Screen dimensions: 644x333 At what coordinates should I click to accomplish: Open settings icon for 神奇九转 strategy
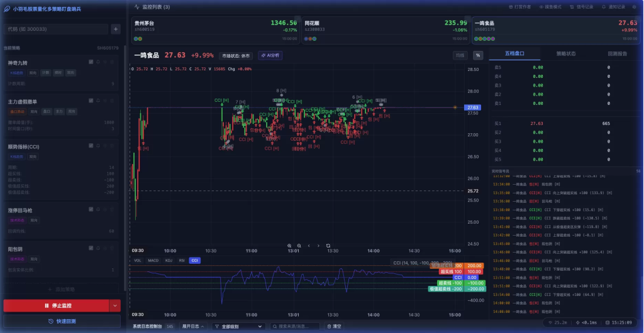[105, 62]
